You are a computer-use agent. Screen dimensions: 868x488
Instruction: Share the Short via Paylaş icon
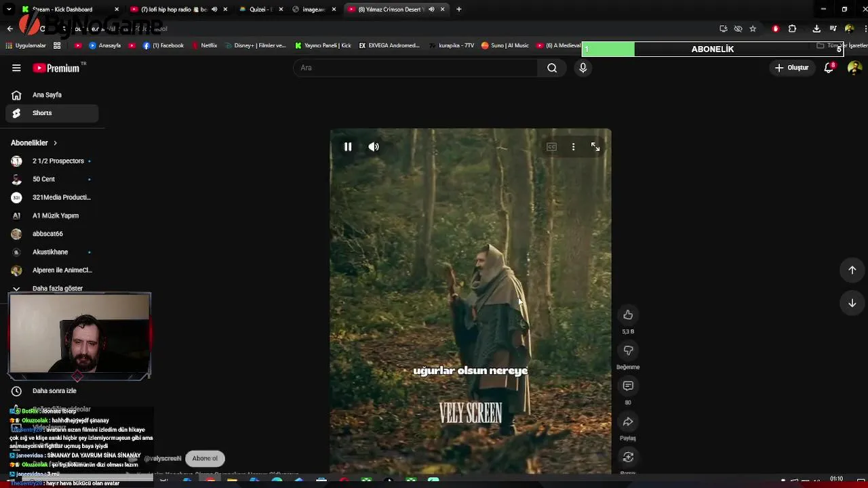tap(628, 422)
